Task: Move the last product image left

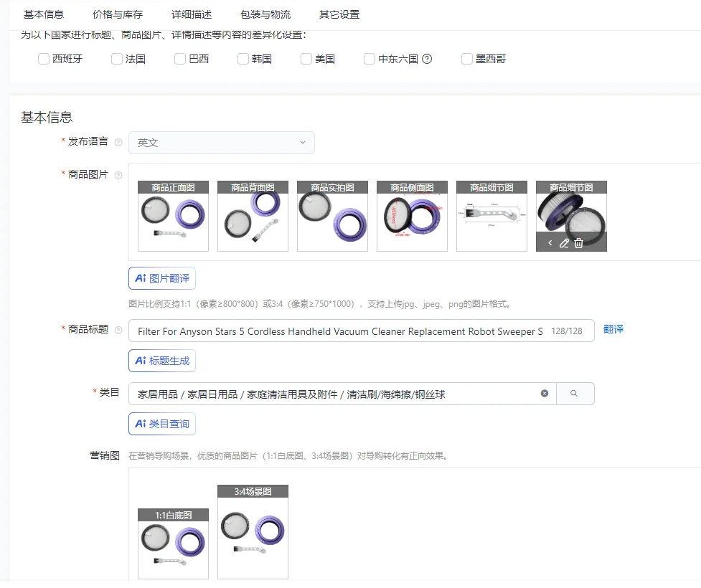Action: [550, 242]
